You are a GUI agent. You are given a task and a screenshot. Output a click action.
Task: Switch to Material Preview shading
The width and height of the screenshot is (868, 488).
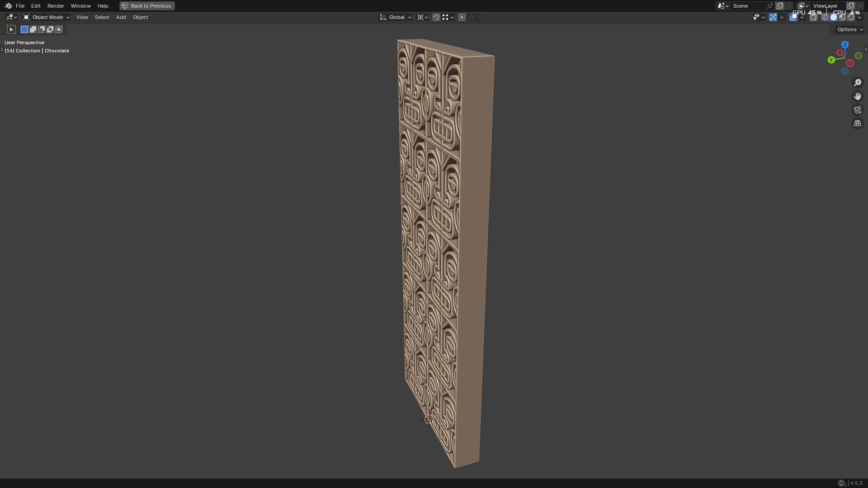coord(842,17)
